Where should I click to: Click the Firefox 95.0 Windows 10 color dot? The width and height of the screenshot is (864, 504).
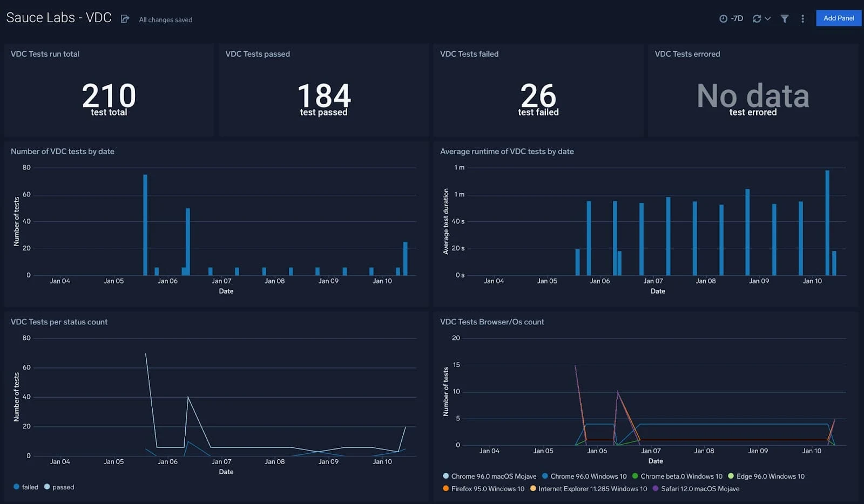446,488
